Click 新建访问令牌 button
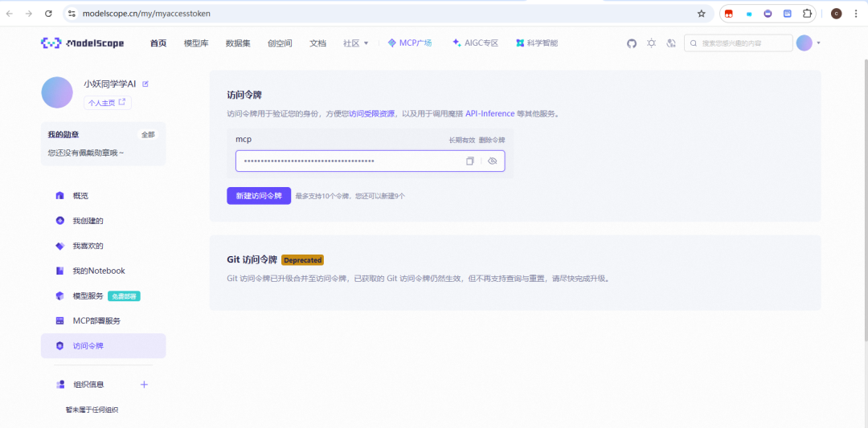The height and width of the screenshot is (428, 868). (x=259, y=196)
